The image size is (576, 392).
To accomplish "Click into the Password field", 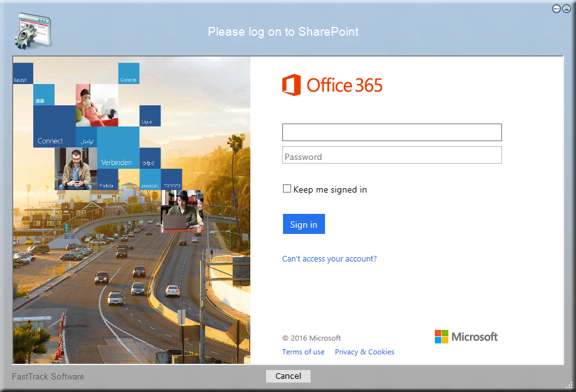I will 392,155.
